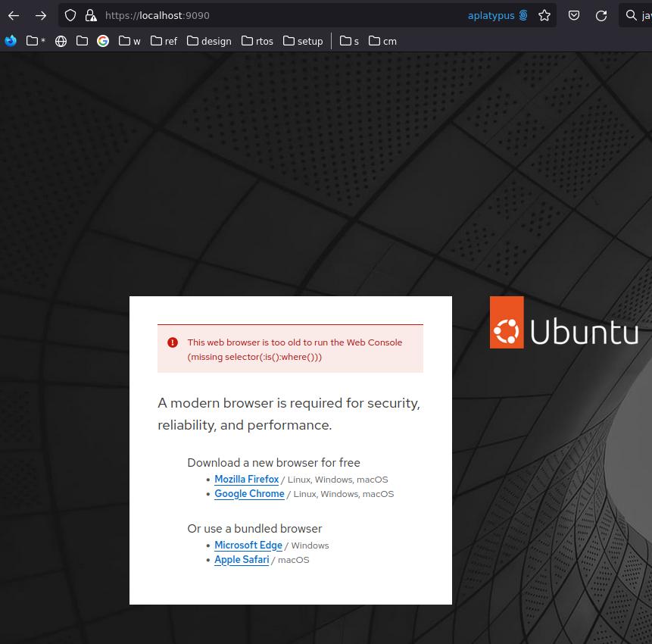Click the tracking protection shield icon
Viewport: 652px width, 644px height.
coord(70,15)
